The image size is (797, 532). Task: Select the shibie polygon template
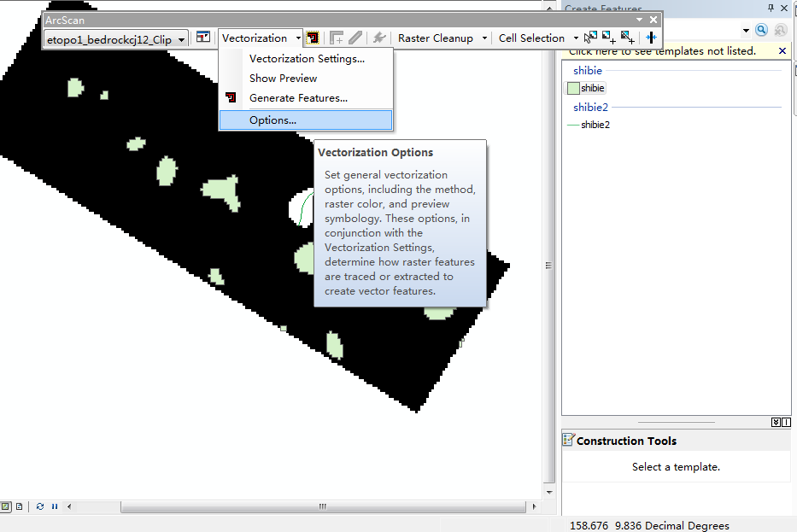(x=586, y=89)
